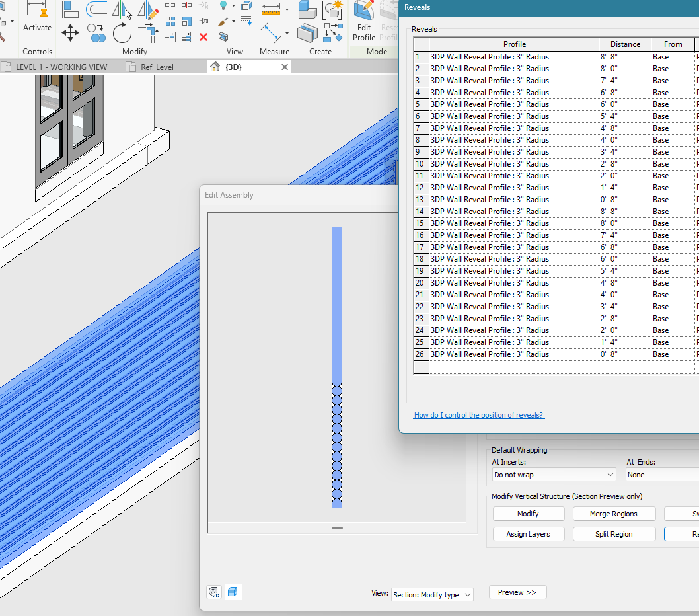
Task: Click the Profile column header
Action: tap(514, 44)
